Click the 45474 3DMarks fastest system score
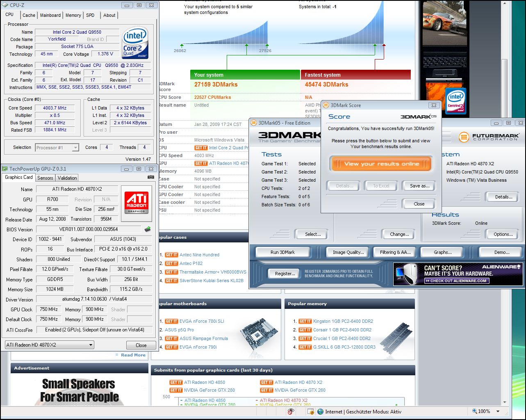526x420 pixels. pyautogui.click(x=326, y=84)
